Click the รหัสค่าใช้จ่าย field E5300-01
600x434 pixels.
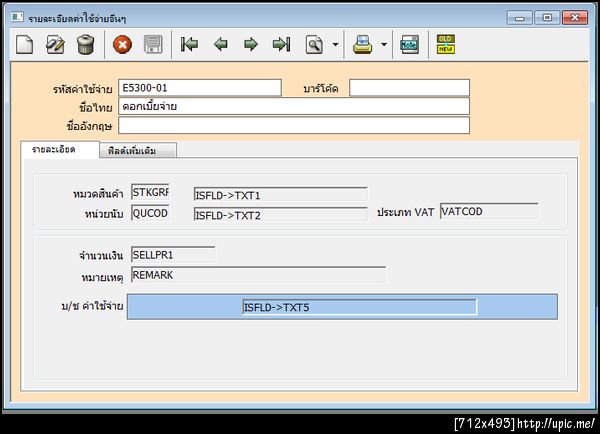[x=200, y=88]
